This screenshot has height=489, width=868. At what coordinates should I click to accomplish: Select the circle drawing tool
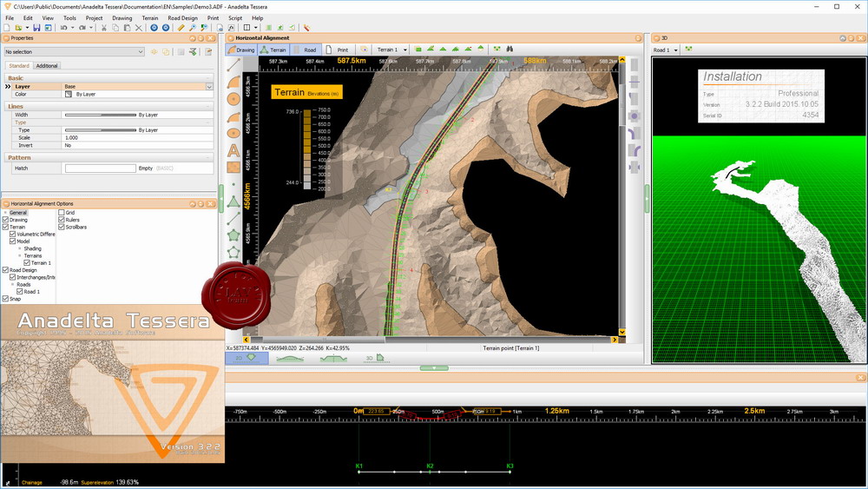(233, 99)
